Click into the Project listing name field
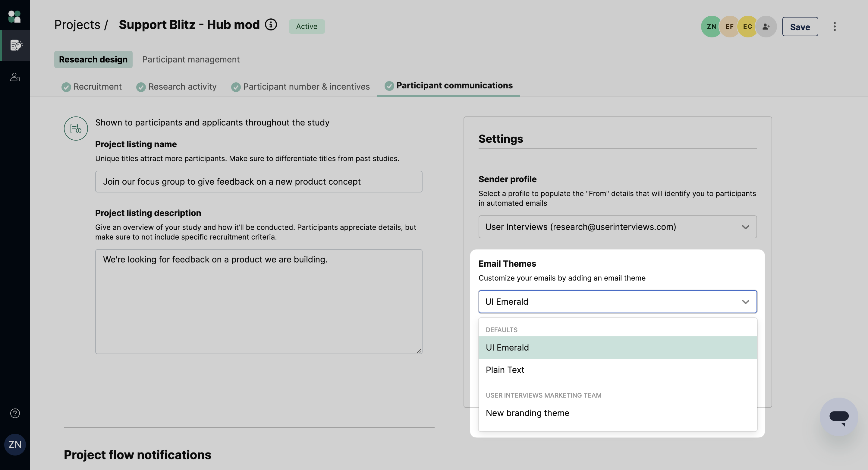This screenshot has width=868, height=470. [259, 182]
